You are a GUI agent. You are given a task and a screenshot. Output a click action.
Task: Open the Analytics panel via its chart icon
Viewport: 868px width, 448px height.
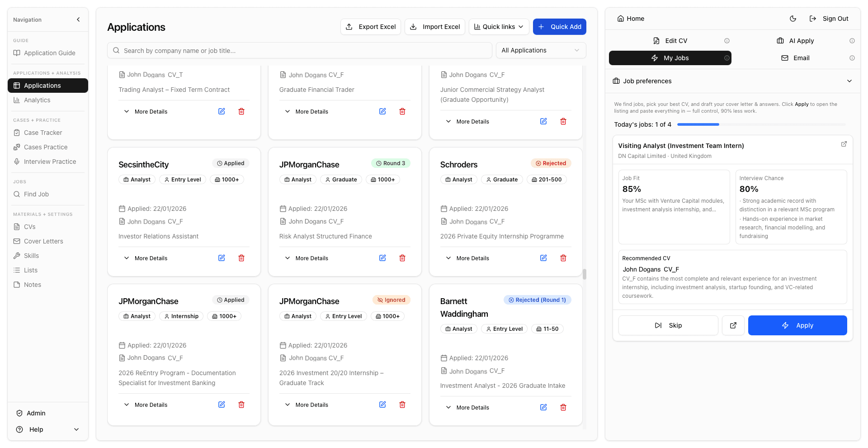[16, 100]
